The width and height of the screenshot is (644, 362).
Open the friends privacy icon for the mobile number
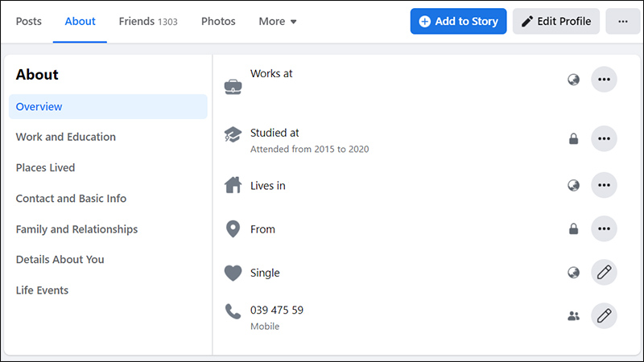[573, 316]
